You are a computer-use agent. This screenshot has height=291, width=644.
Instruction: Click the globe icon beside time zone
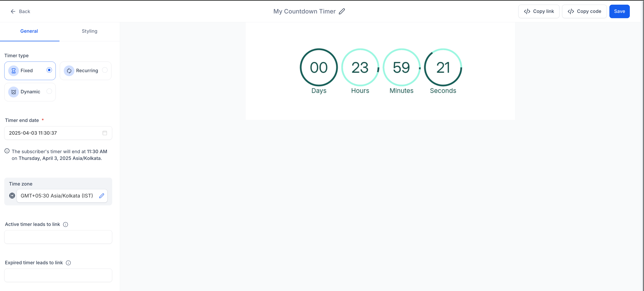pyautogui.click(x=12, y=196)
